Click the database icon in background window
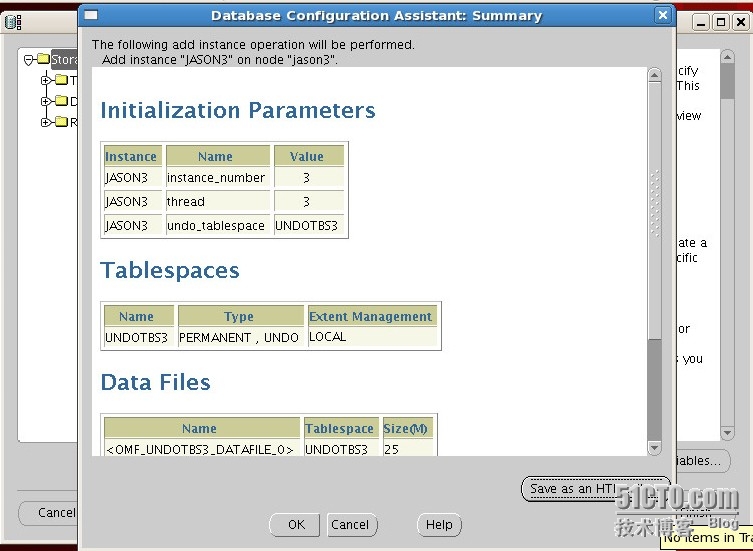The height and width of the screenshot is (551, 753). tap(13, 22)
